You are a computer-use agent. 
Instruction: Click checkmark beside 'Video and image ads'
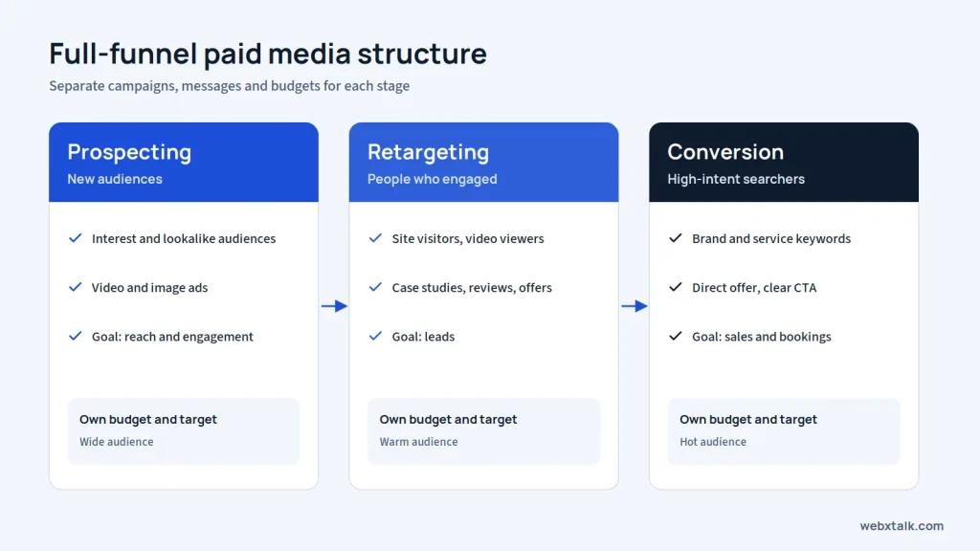tap(75, 287)
